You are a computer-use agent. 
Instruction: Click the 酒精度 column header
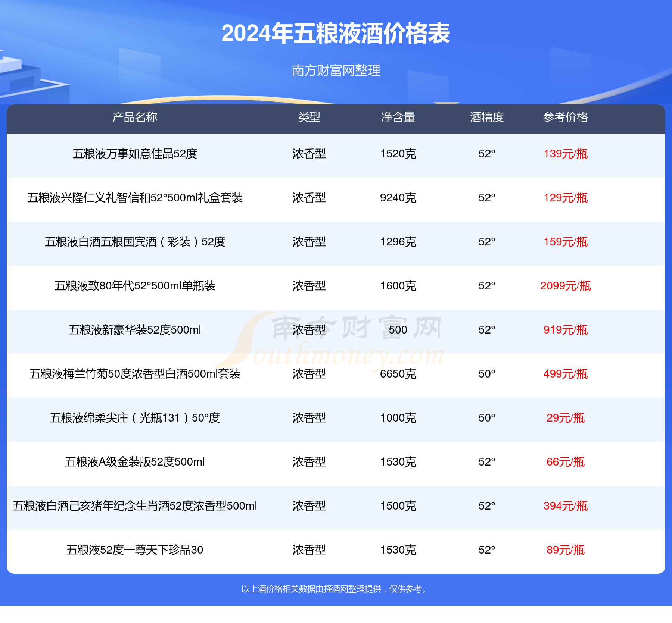click(487, 117)
